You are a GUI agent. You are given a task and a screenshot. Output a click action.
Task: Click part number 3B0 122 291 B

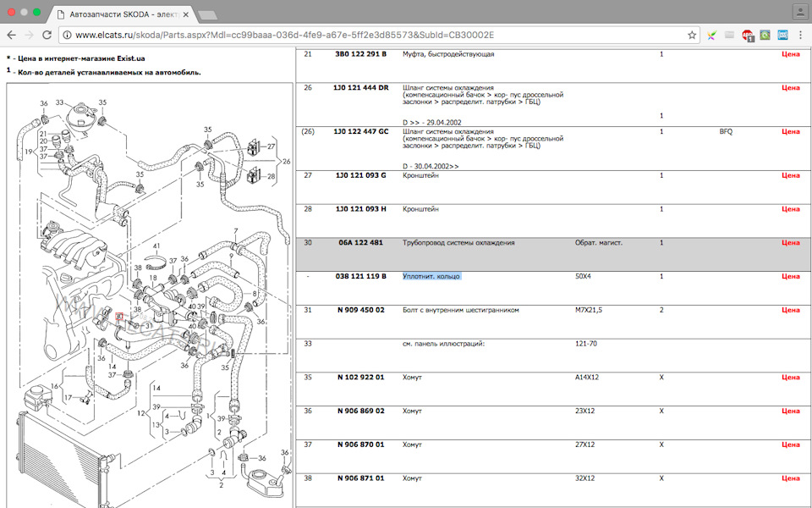click(x=361, y=54)
